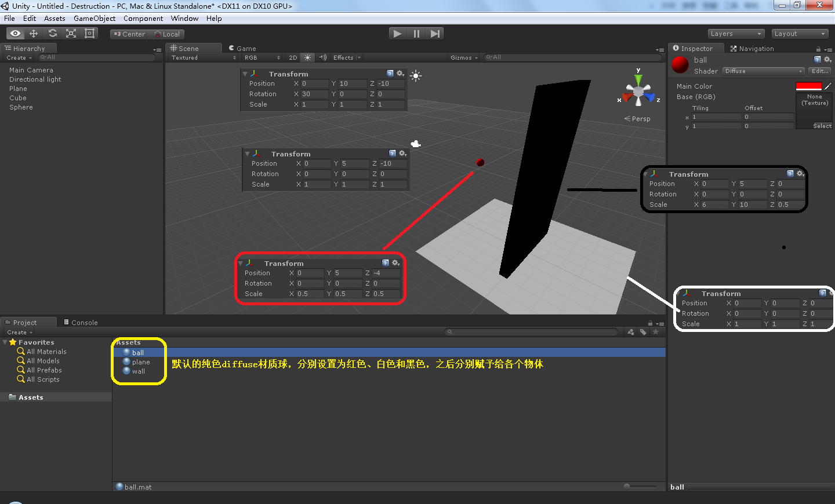Screen dimensions: 835x504
Task: Click Project search by Type icon
Action: (631, 332)
